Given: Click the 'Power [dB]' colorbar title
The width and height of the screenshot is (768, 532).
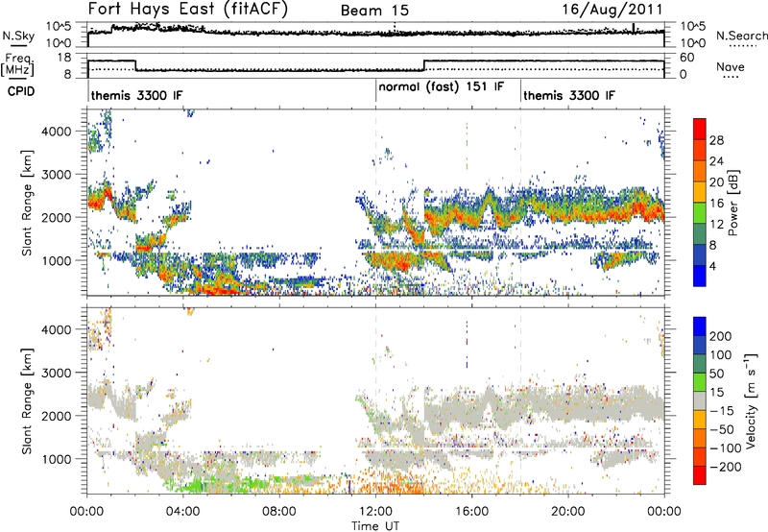Looking at the screenshot, I should point(733,203).
